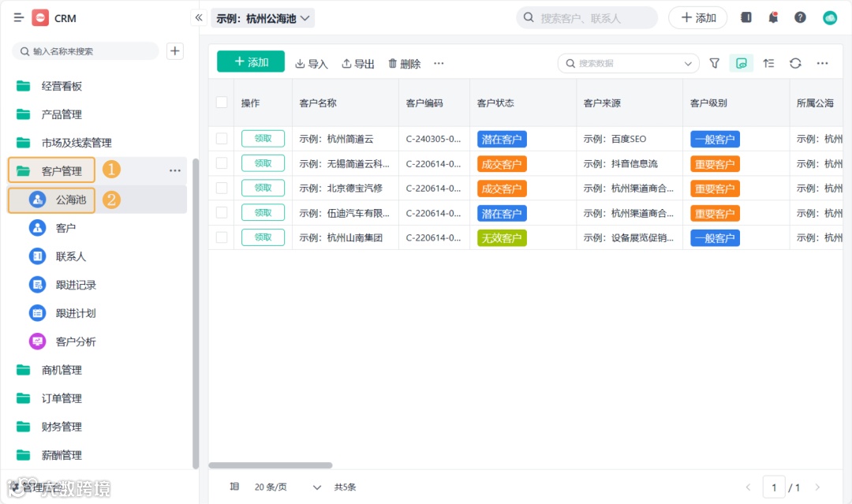
Task: Open 跟进计划 in the sidebar
Action: tap(97, 313)
